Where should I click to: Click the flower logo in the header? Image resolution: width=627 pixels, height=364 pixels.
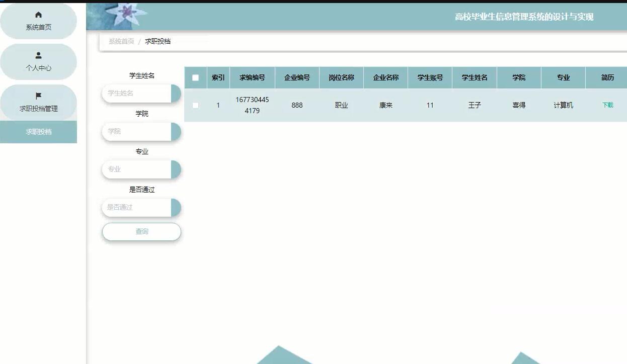click(127, 15)
